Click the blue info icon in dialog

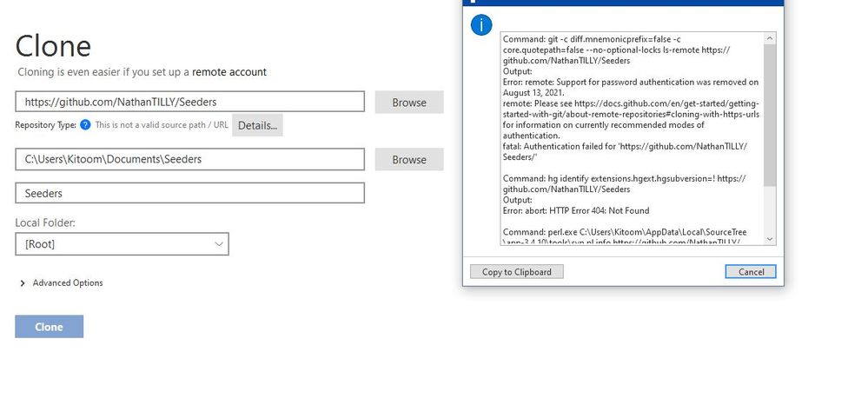point(481,25)
